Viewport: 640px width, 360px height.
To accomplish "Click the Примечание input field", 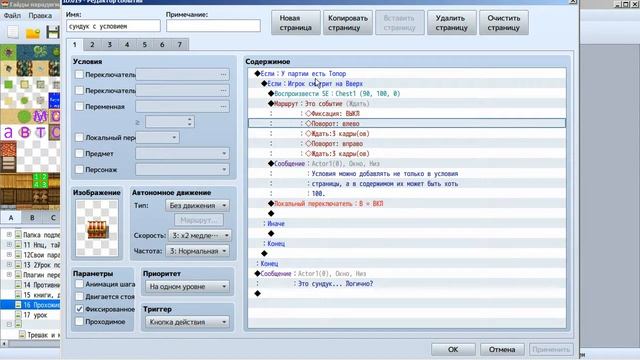I will 213,26.
